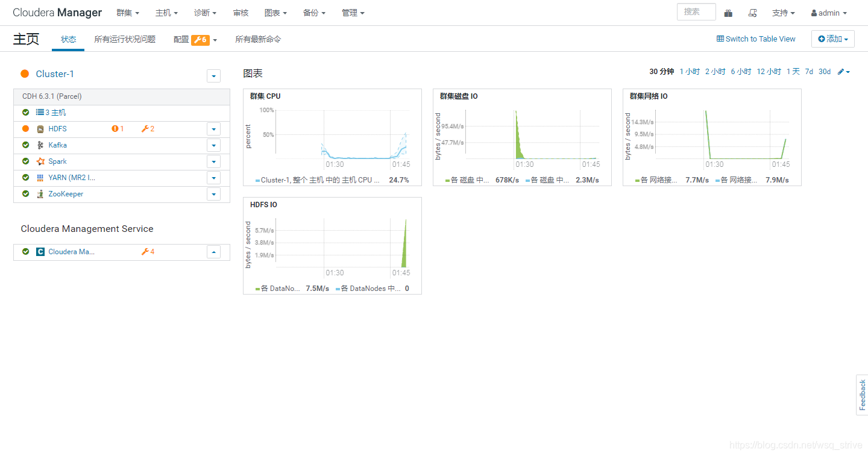This screenshot has height=456, width=868.
Task: Open the 图表 menu
Action: 275,13
